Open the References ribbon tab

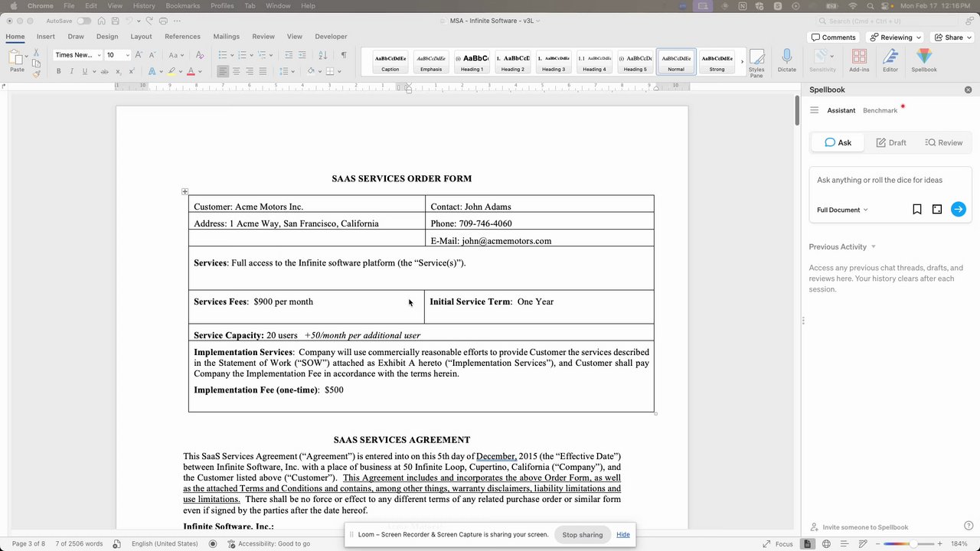[x=182, y=36]
